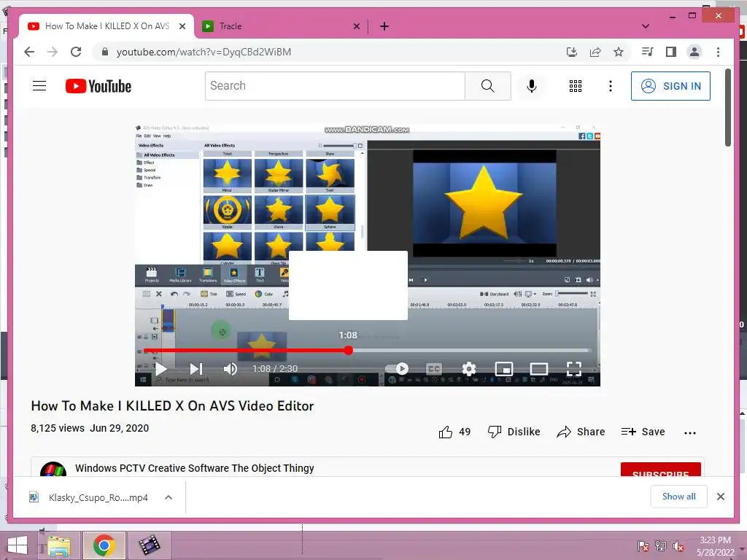Open the Windows Start button
This screenshot has width=747, height=560.
point(18,545)
